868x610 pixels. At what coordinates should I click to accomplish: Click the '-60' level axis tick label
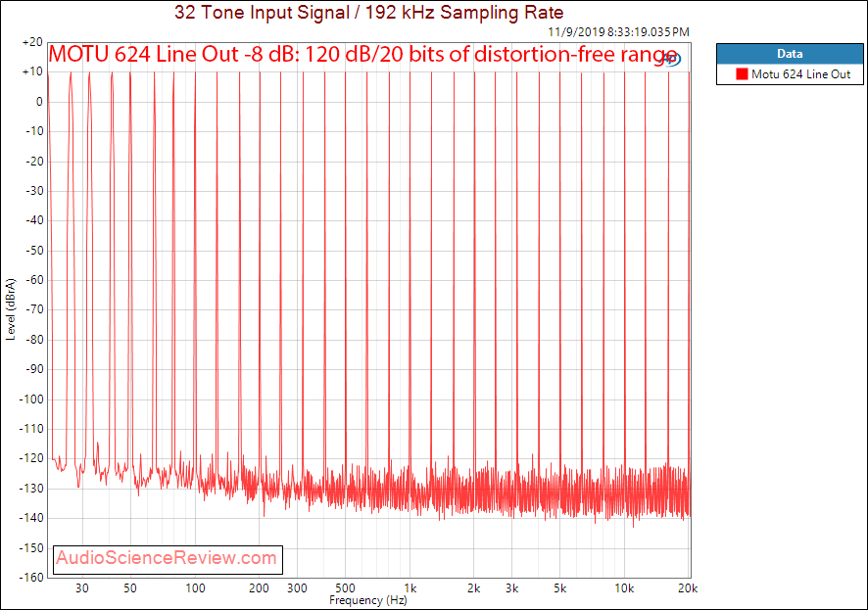coord(33,280)
